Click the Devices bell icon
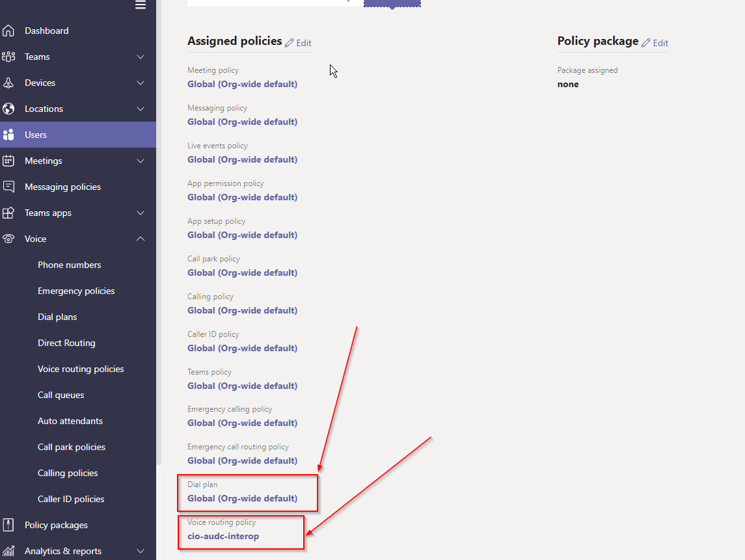 (8, 83)
